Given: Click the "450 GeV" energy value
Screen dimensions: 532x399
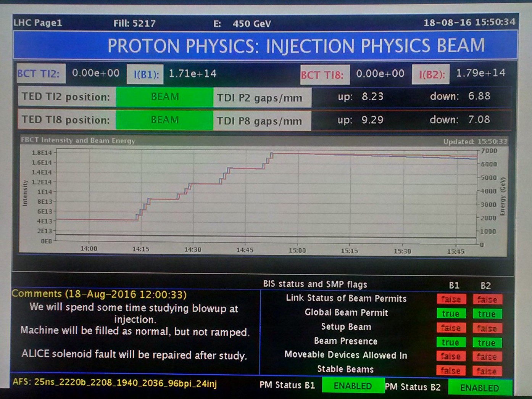Looking at the screenshot, I should (x=252, y=24).
